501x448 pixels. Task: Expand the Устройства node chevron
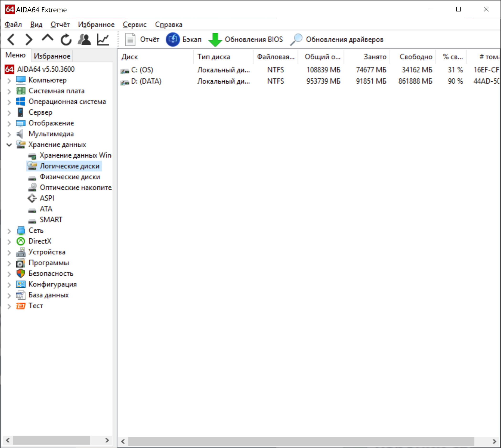(x=9, y=253)
